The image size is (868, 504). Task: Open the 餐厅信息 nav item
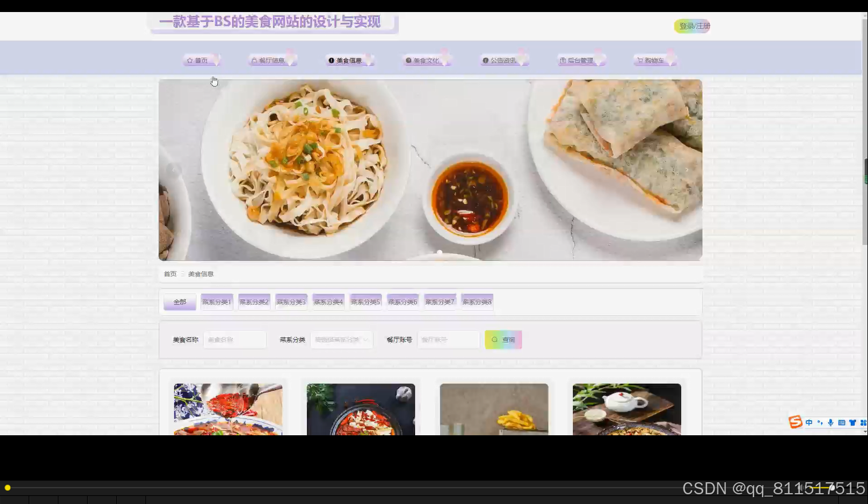(x=272, y=60)
